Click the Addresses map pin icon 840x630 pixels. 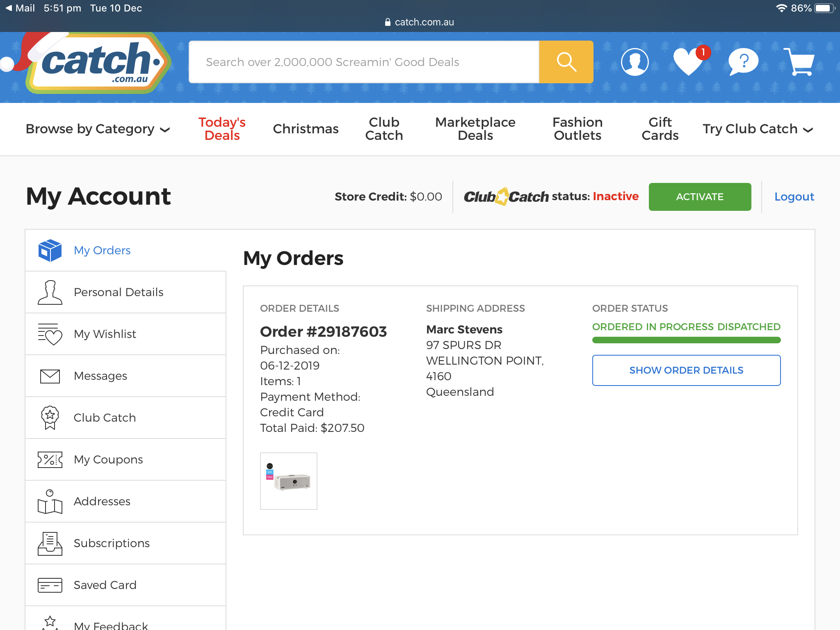tap(50, 501)
